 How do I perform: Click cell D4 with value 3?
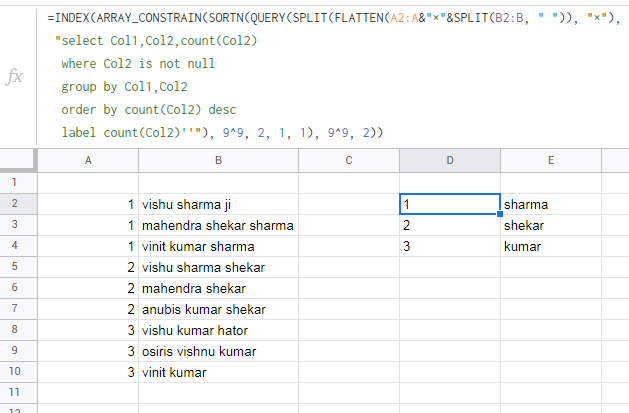[x=450, y=246]
